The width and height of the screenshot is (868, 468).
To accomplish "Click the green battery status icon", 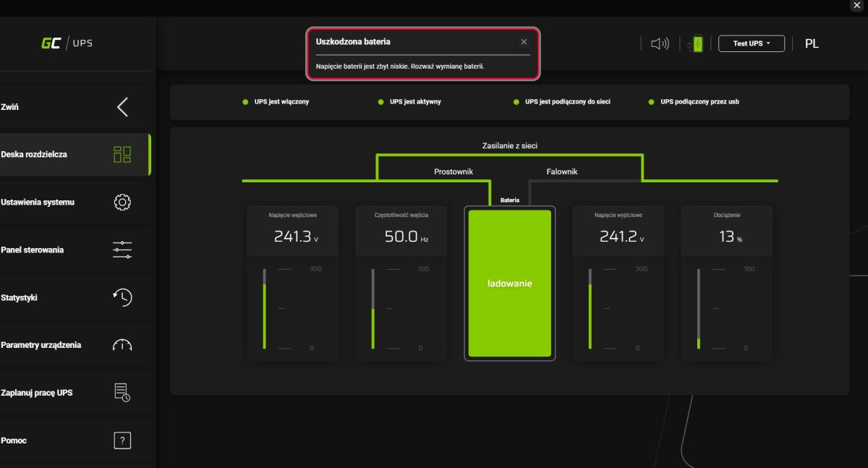I will [695, 43].
